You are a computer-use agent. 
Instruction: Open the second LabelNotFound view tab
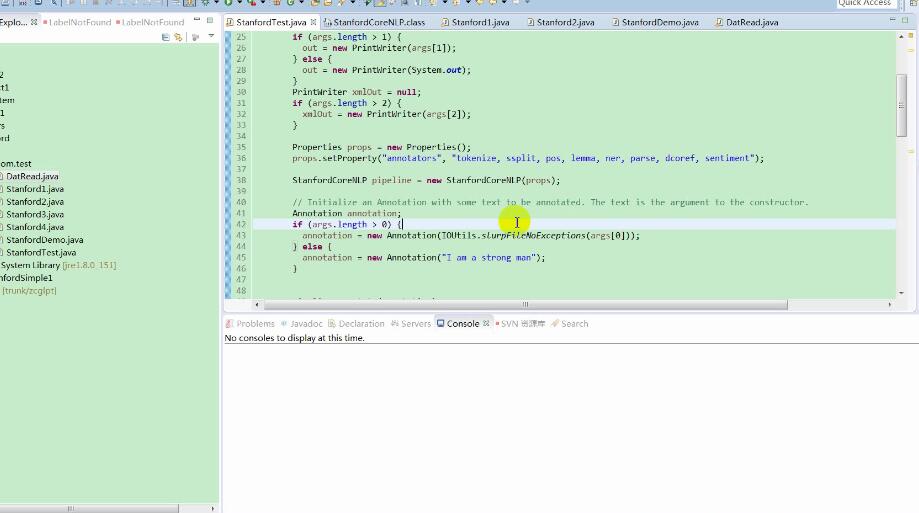coord(150,22)
